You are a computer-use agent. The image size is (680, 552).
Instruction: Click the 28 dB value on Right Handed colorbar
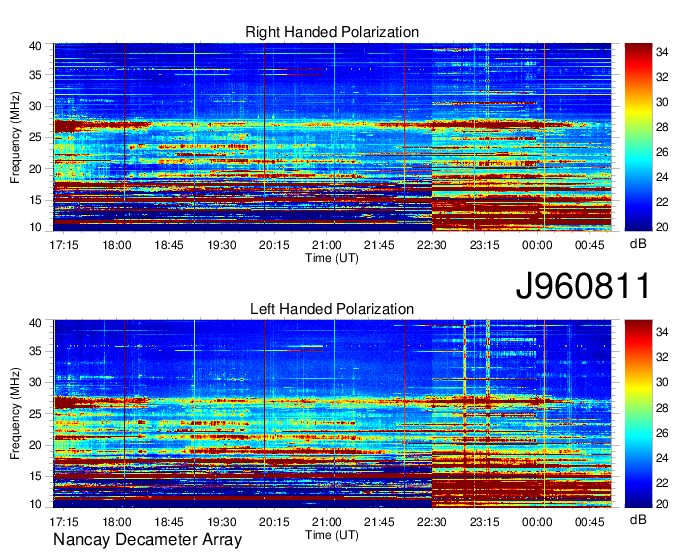point(662,127)
